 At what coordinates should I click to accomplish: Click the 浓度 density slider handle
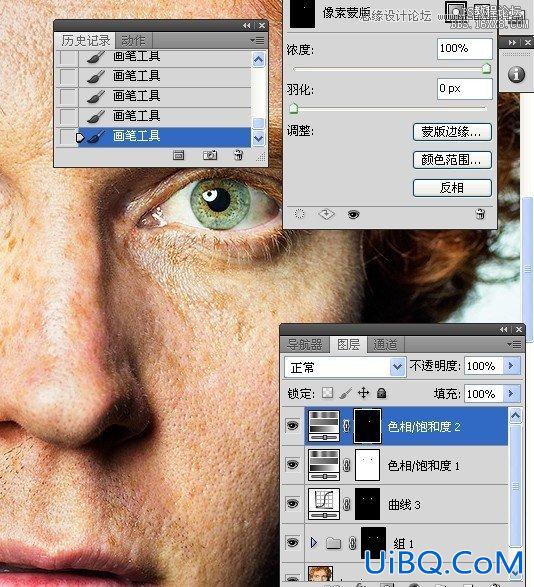pyautogui.click(x=486, y=68)
